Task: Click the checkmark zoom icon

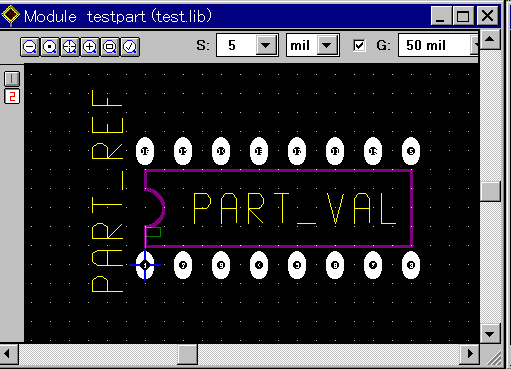Action: pyautogui.click(x=130, y=47)
